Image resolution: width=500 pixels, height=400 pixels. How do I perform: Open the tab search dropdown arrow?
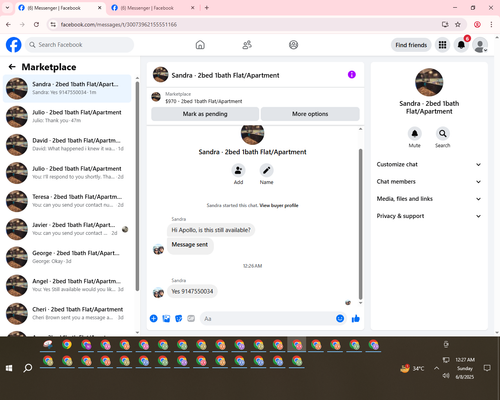pos(7,8)
